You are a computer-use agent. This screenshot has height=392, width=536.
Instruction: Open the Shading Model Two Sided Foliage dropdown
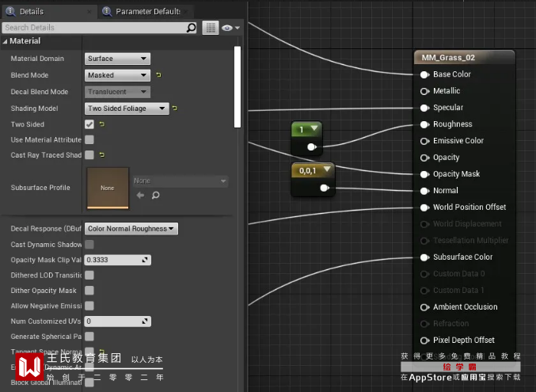[127, 108]
